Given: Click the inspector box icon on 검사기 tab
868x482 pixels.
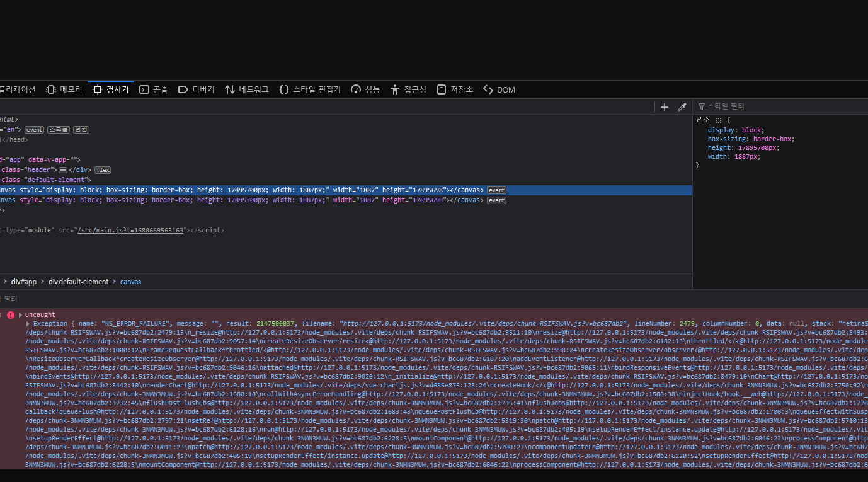Looking at the screenshot, I should 98,89.
